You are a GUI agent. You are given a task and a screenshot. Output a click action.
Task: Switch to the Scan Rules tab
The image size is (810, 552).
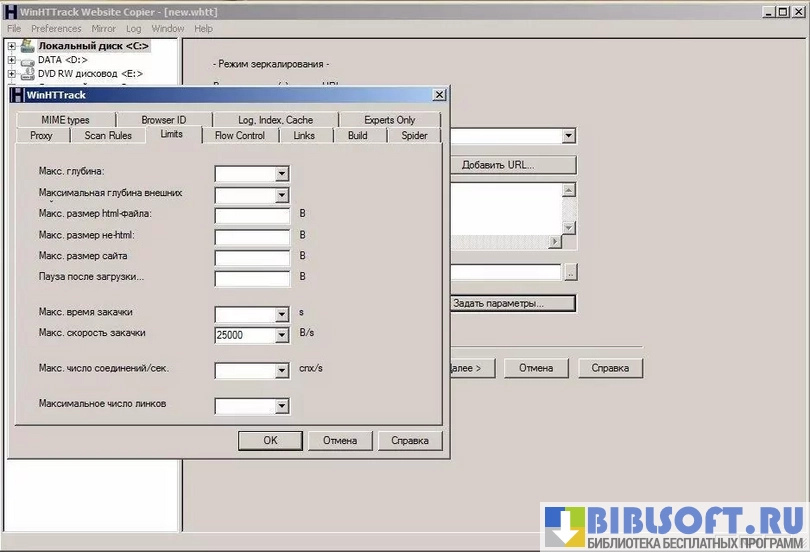point(107,135)
